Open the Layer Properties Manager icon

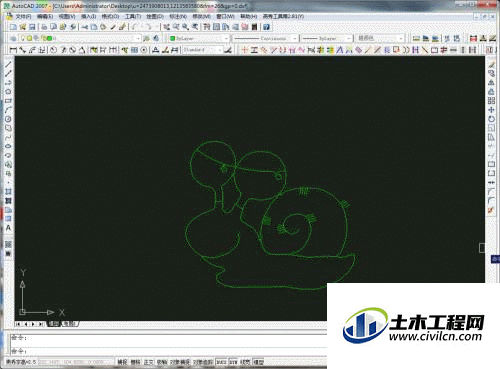coord(12,38)
